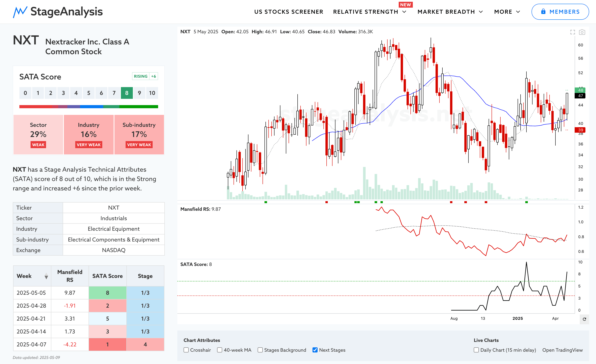
Task: Reset chart view with refresh icon
Action: [x=584, y=319]
